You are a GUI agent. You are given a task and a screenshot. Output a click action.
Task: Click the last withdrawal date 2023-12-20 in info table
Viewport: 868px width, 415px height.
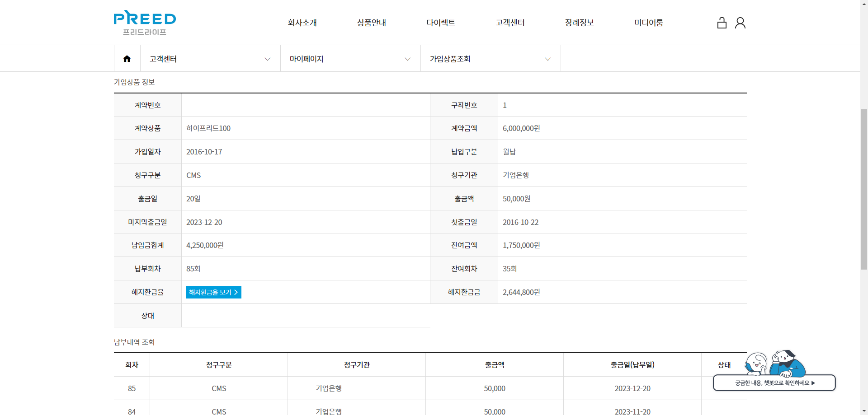coord(204,222)
